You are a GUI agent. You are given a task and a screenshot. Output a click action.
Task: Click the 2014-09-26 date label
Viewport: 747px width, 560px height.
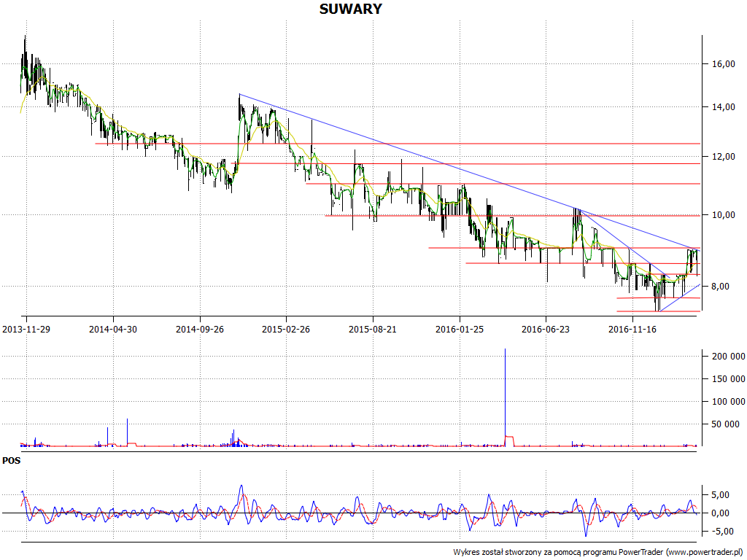200,329
